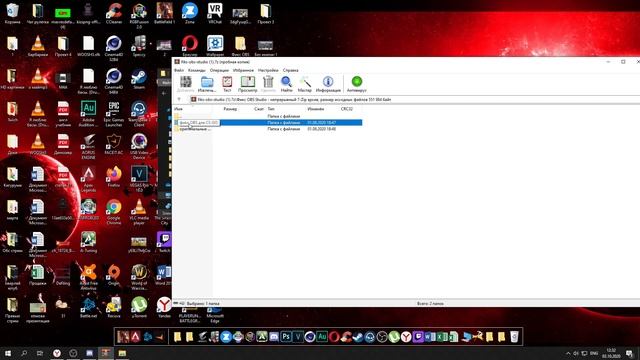
Task: Open the Favorites (Избранное) menu
Action: click(x=243, y=70)
